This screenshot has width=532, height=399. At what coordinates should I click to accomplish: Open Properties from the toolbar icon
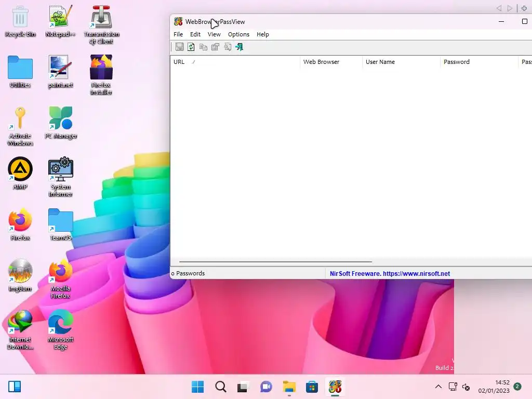coord(215,47)
